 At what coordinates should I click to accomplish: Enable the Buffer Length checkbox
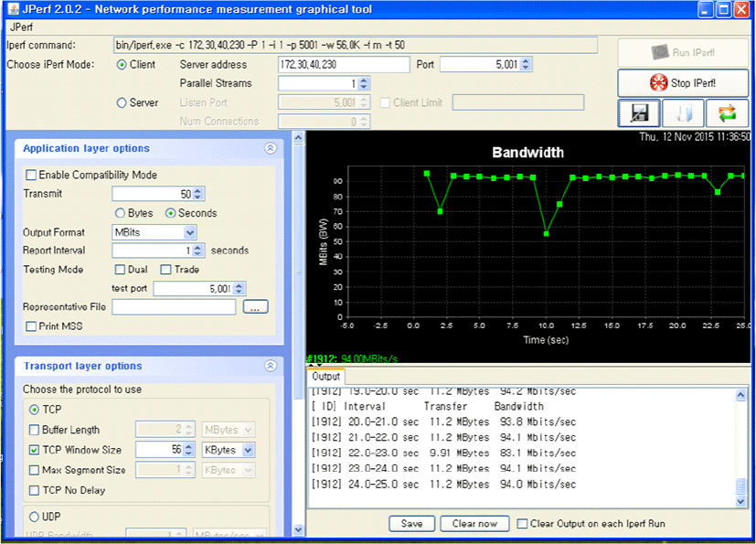click(x=34, y=430)
